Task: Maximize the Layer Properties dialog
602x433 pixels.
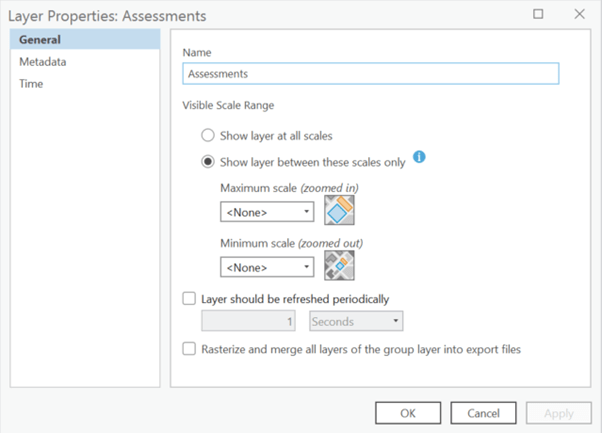Action: pyautogui.click(x=538, y=14)
